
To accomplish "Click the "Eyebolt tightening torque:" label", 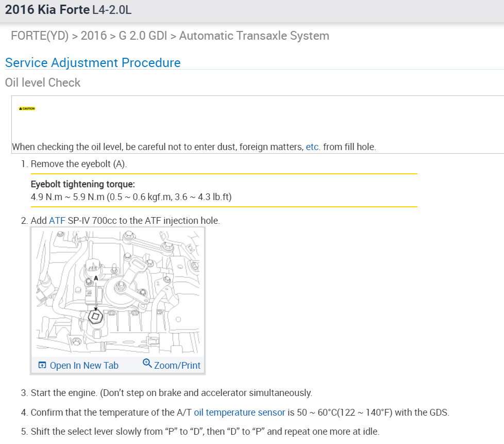I will tap(83, 184).
